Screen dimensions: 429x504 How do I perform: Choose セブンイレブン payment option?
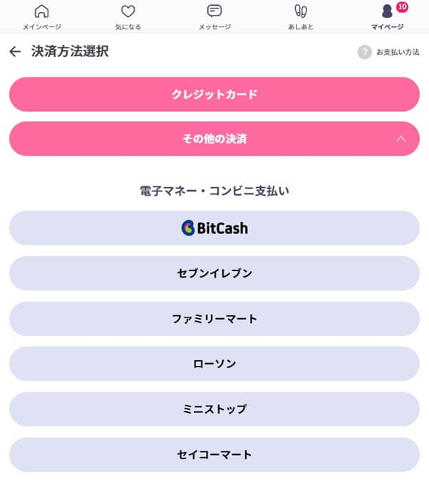coord(214,273)
